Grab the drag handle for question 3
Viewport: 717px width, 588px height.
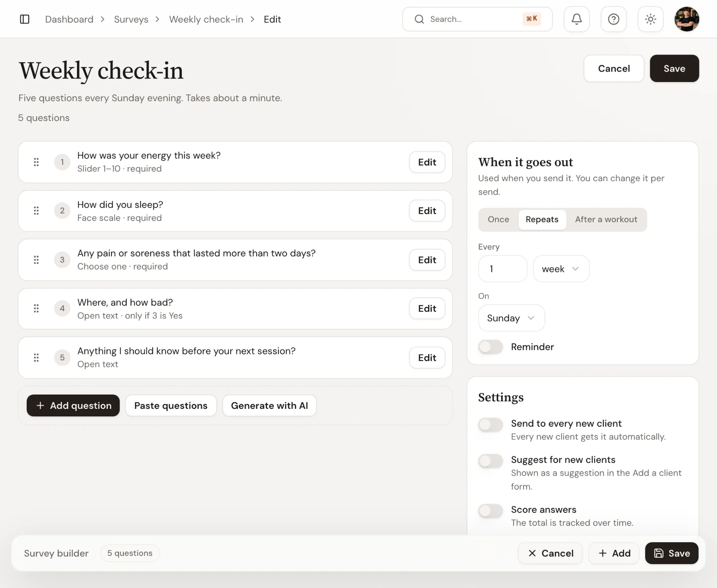pyautogui.click(x=36, y=260)
